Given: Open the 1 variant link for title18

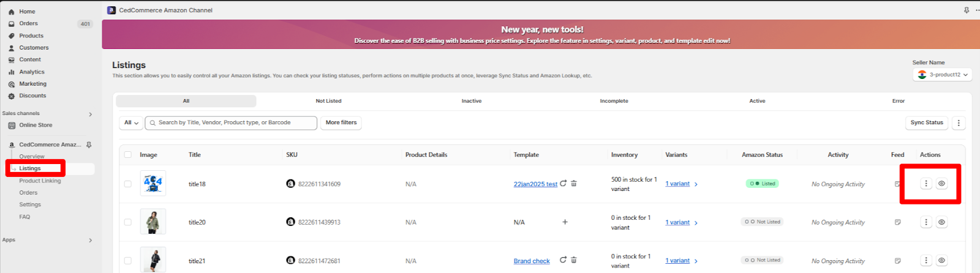Looking at the screenshot, I should coord(677,184).
